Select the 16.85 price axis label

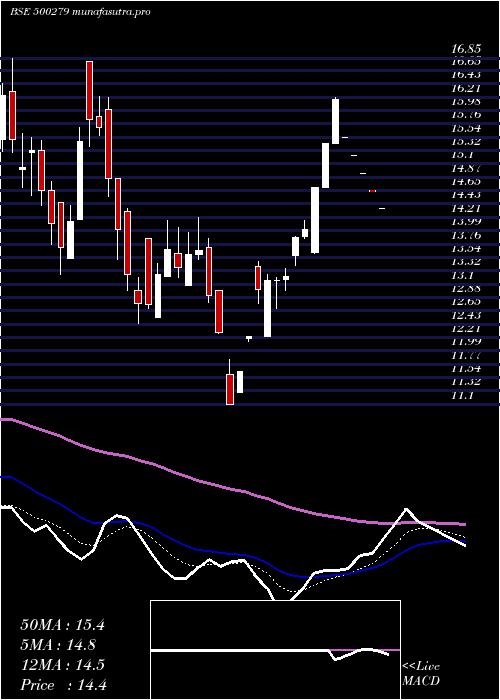(466, 48)
